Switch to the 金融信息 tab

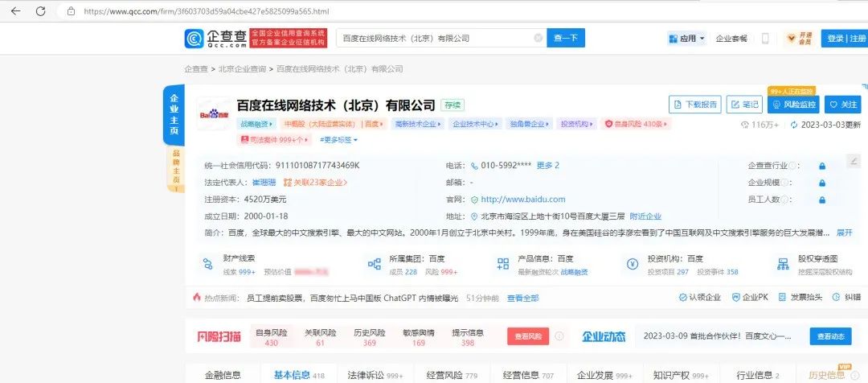223,375
